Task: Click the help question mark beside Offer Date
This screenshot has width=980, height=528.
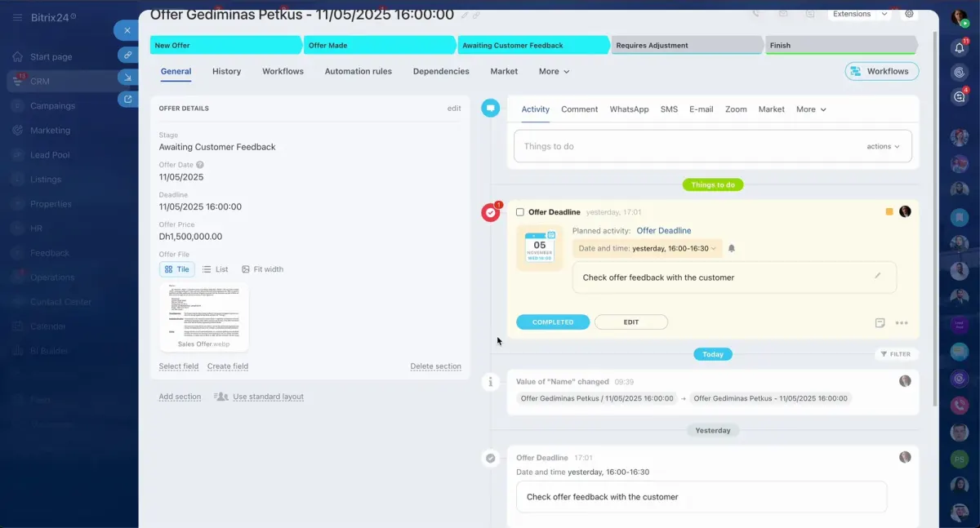Action: 200,165
